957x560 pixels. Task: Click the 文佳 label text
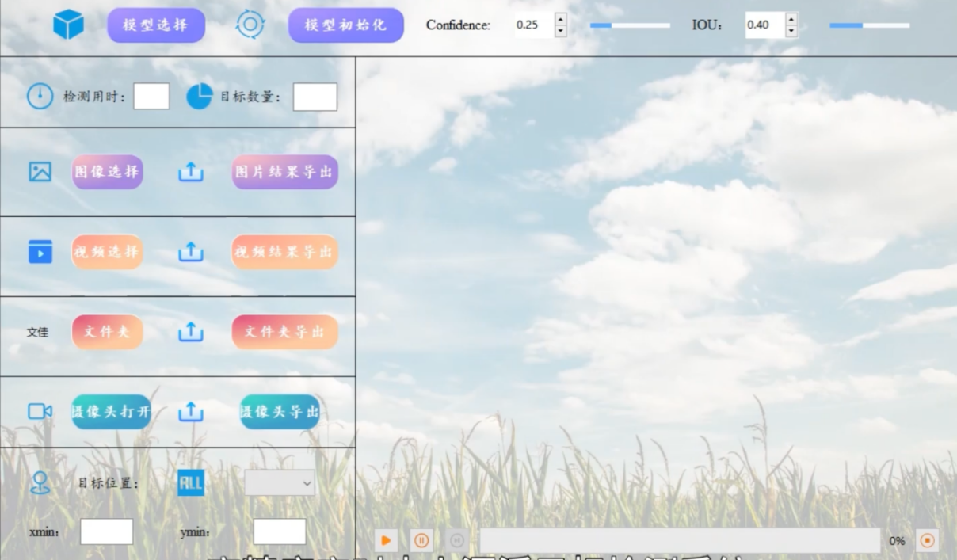pos(37,332)
